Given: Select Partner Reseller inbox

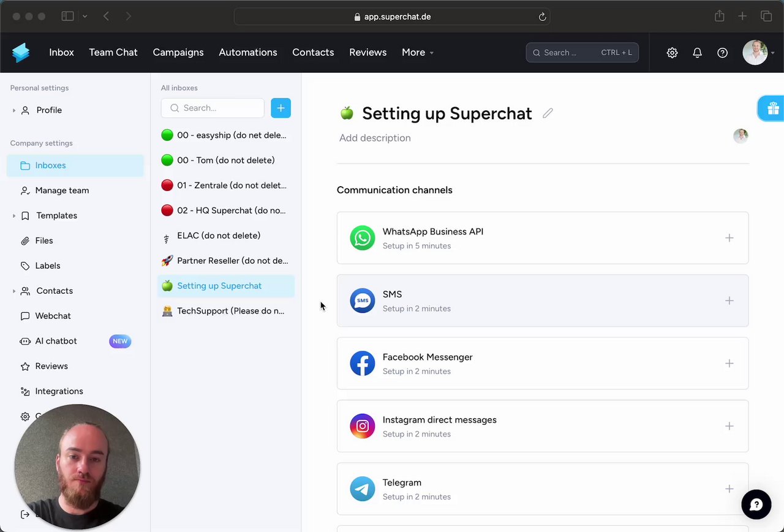Looking at the screenshot, I should [x=225, y=261].
